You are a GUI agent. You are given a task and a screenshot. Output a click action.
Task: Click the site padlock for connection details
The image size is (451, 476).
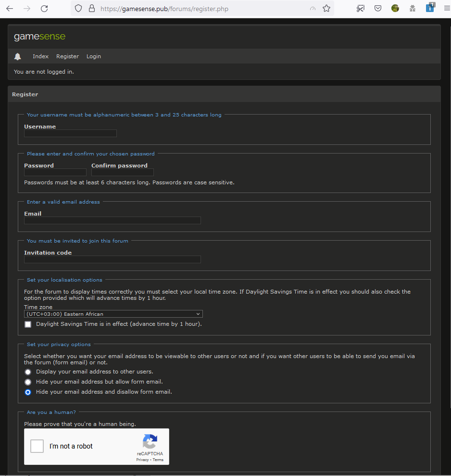pyautogui.click(x=91, y=8)
